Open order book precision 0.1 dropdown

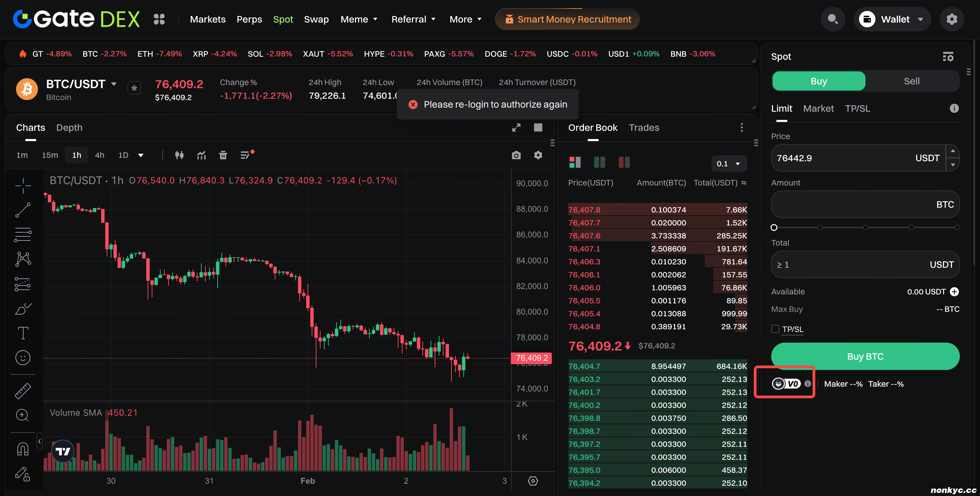pos(729,164)
